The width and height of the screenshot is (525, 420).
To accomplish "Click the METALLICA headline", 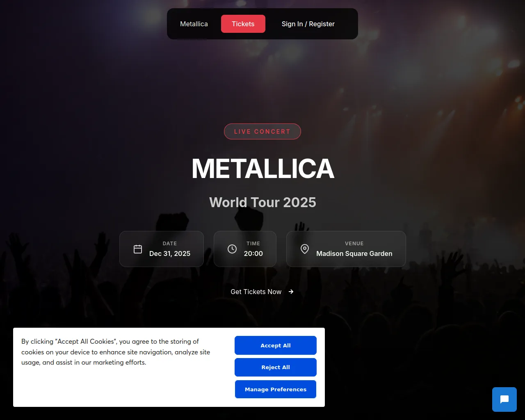I will point(262,169).
